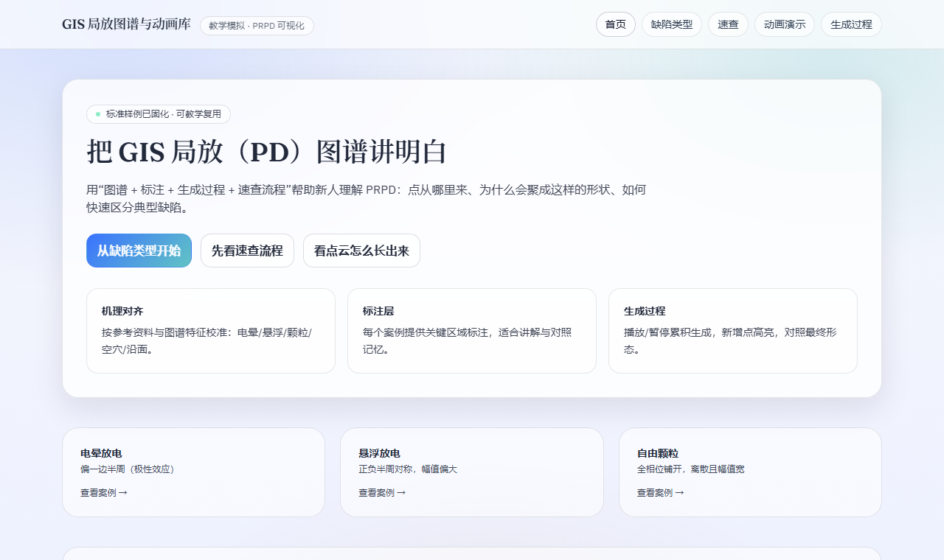This screenshot has width=944, height=560.
Task: Click the 教学模拟 · PRPD 可视化 badge
Action: (x=257, y=26)
